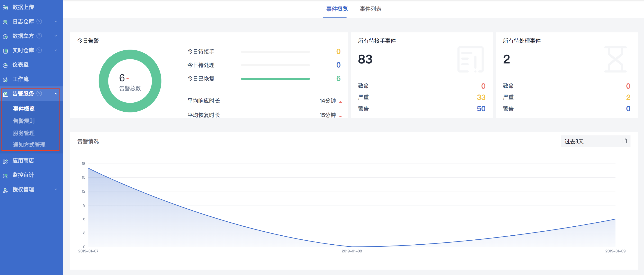Click the 致命 count in 所有待接手事件
644x275 pixels.
click(483, 86)
